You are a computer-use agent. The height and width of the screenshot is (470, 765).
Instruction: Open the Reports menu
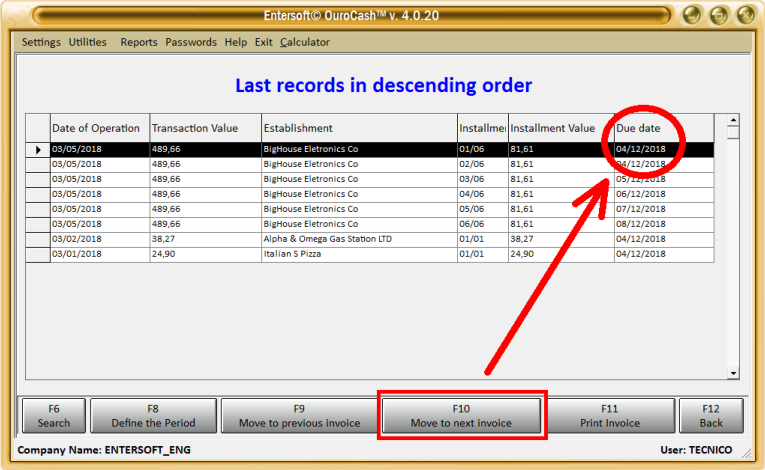[139, 42]
